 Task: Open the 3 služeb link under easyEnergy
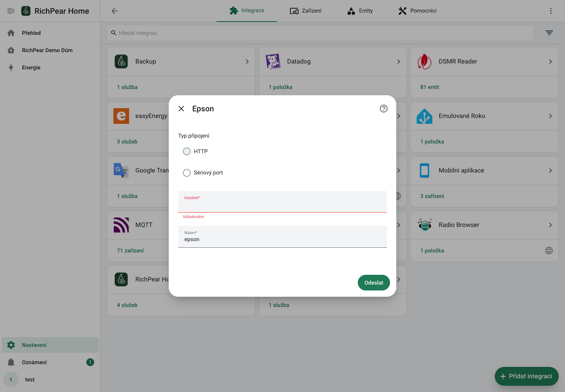(x=127, y=142)
